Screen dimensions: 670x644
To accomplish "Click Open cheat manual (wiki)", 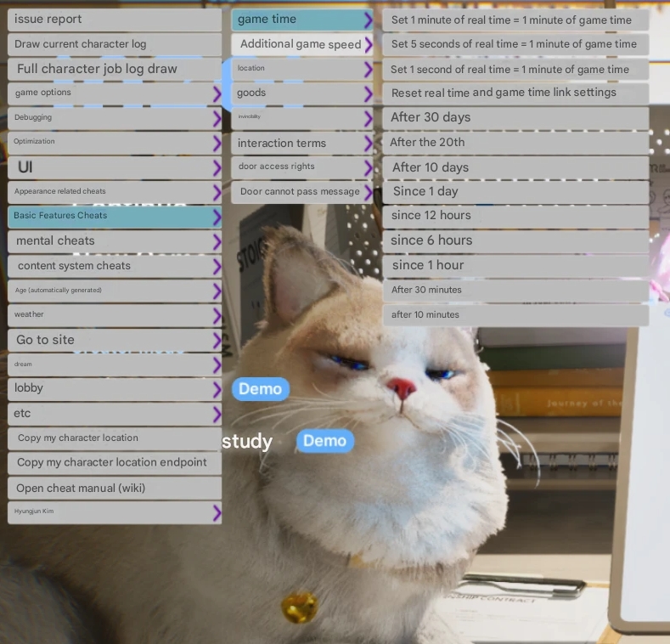I will 114,489.
